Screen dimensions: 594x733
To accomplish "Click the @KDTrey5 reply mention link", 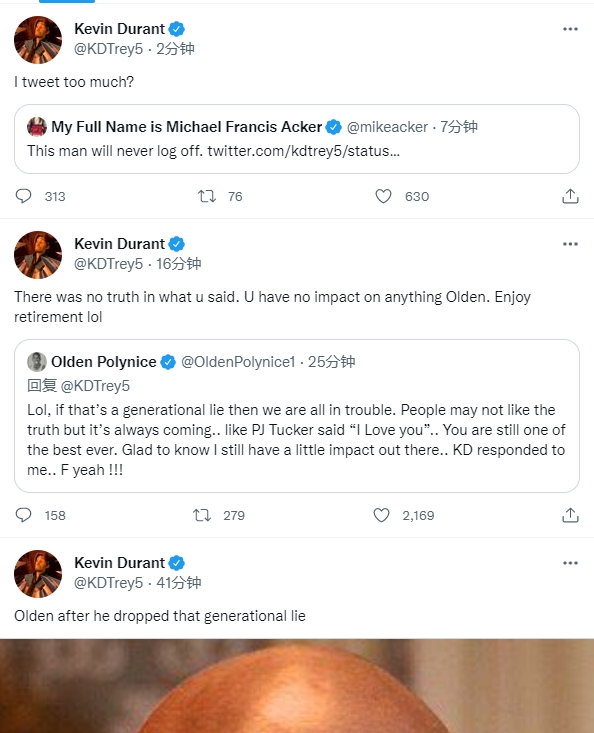I will tap(95, 386).
